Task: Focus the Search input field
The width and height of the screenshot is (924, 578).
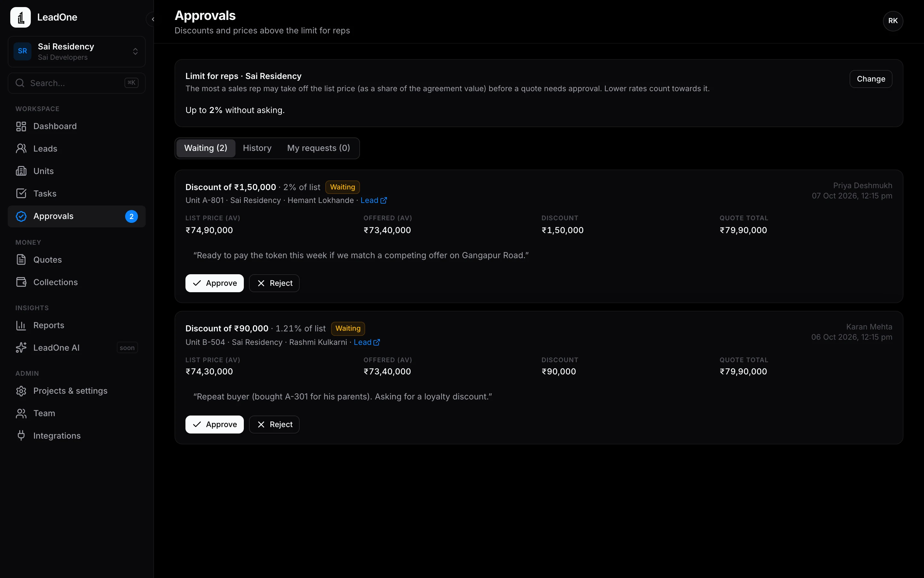Action: coord(77,83)
